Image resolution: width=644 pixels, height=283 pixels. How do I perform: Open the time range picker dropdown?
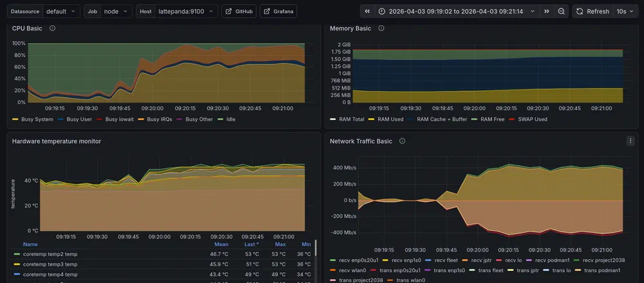[457, 12]
